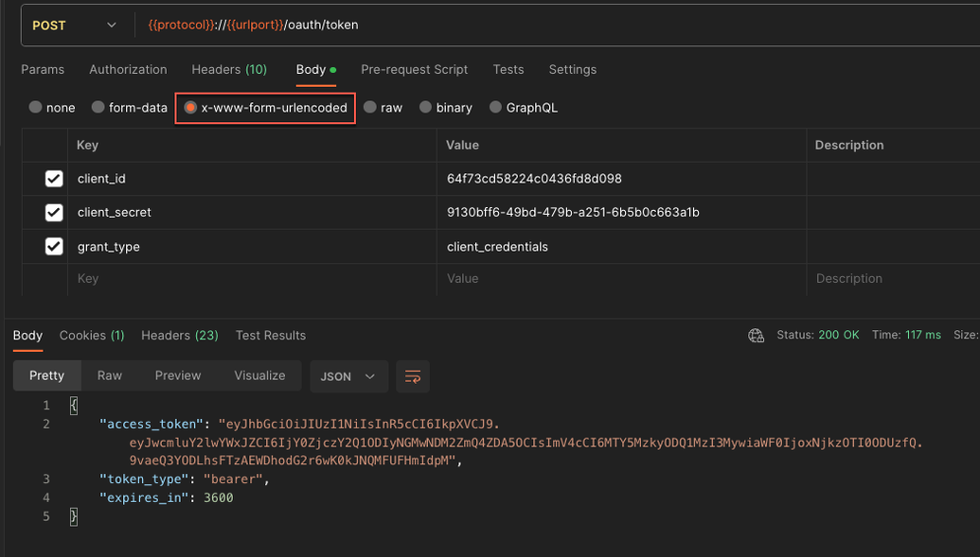The width and height of the screenshot is (980, 558).
Task: Click the Time 117 ms indicator
Action: click(x=906, y=335)
